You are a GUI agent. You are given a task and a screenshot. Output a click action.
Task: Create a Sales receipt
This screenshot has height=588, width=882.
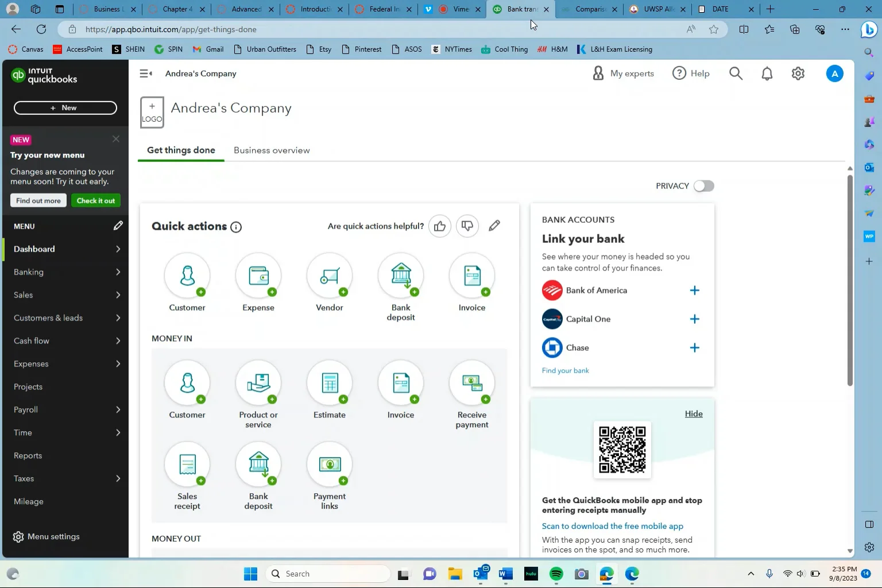tap(187, 465)
